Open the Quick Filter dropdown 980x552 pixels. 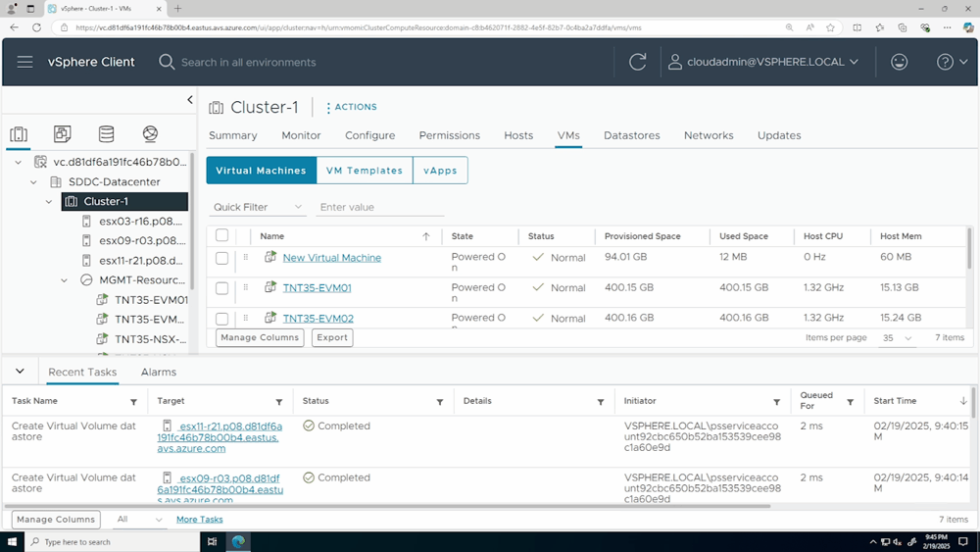[258, 207]
